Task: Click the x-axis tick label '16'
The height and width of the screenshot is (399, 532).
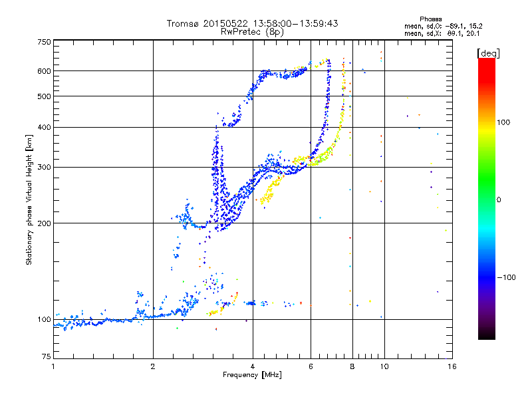Action: (x=452, y=366)
